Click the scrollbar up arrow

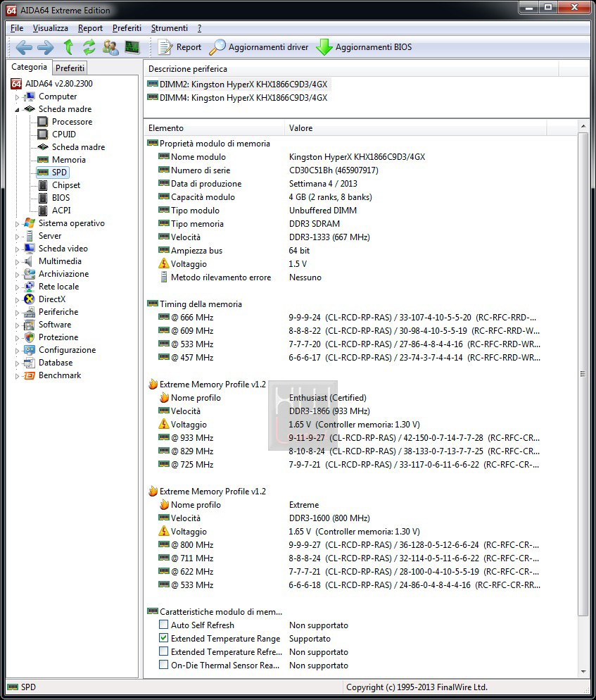pos(583,127)
